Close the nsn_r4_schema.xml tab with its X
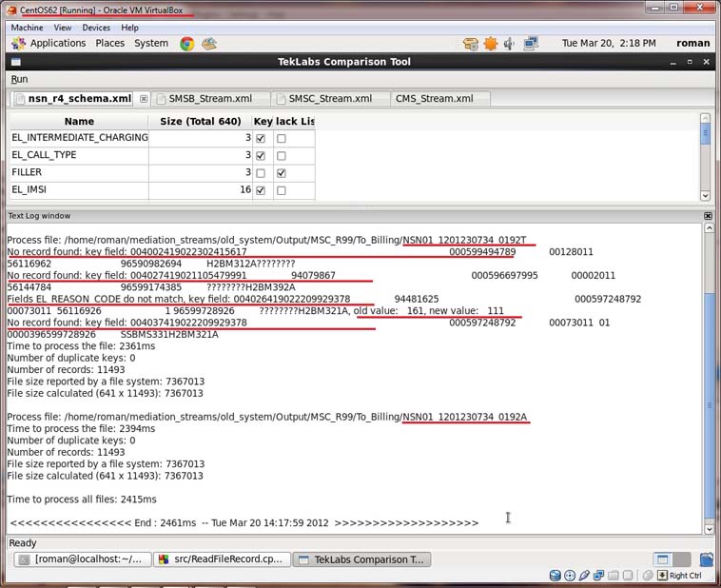The height and width of the screenshot is (588, 721). click(144, 99)
